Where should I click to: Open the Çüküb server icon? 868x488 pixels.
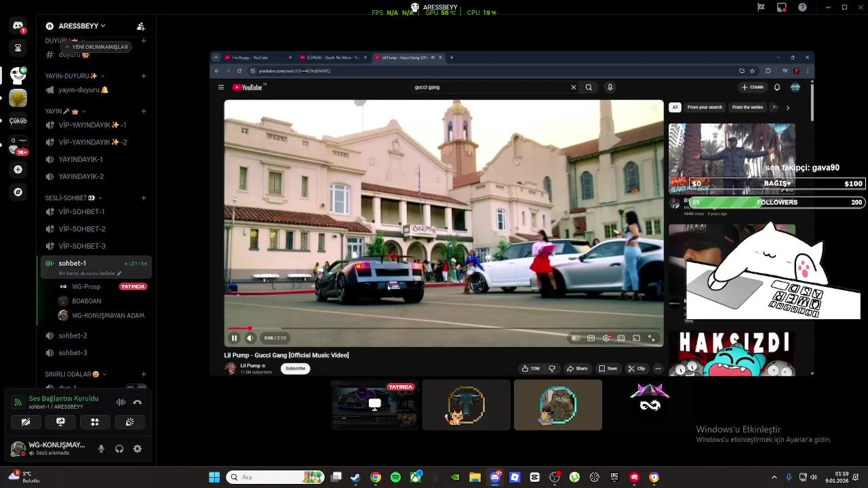click(18, 121)
